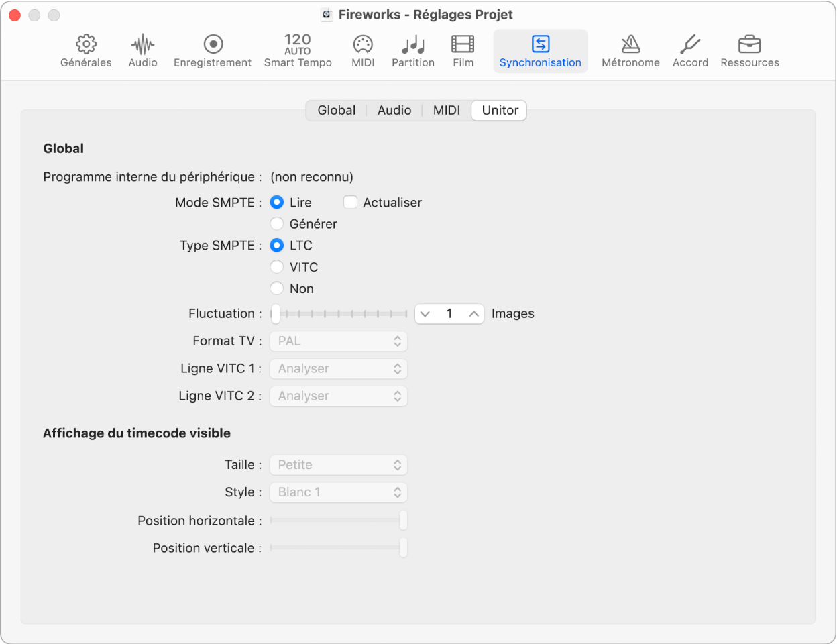Switch to the Global tab
Image resolution: width=837 pixels, height=644 pixels.
336,111
